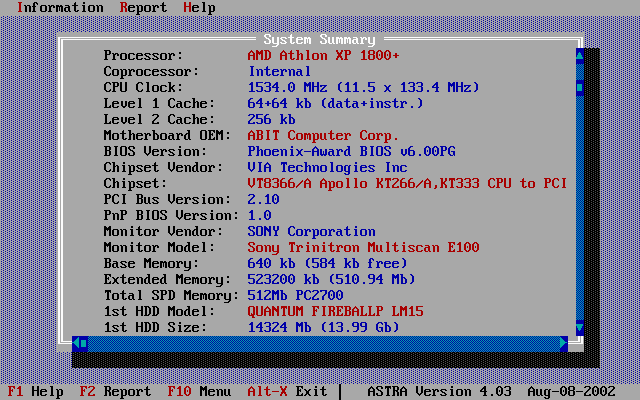Click the CPU Clock: label
The image size is (640, 400).
143,87
